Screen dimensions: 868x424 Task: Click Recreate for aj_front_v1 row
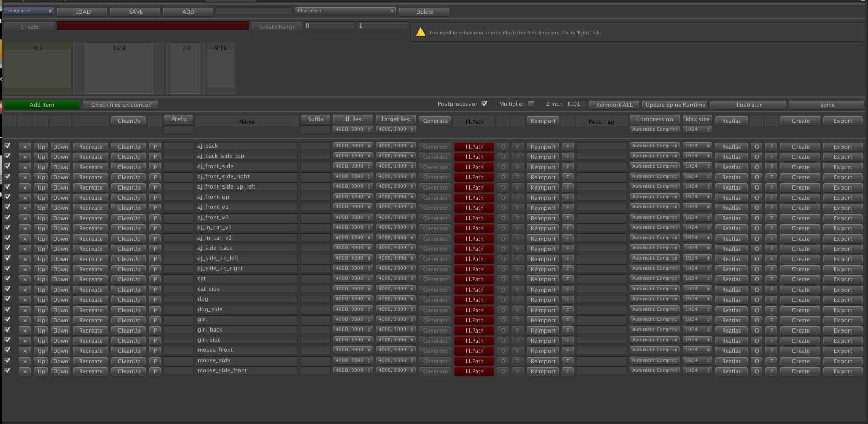click(91, 208)
